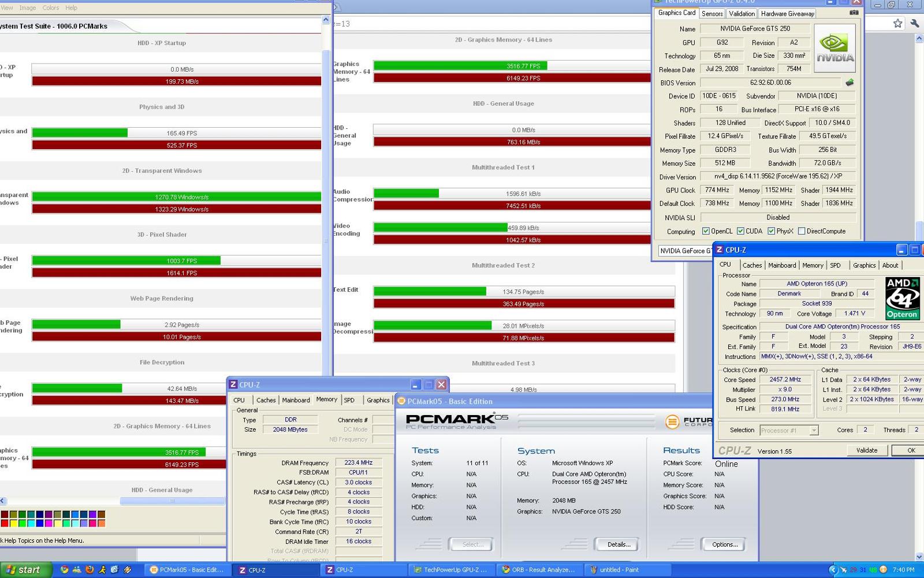The width and height of the screenshot is (924, 578).
Task: Click the Paint horizontal scrollbar thumb
Action: [x=172, y=501]
